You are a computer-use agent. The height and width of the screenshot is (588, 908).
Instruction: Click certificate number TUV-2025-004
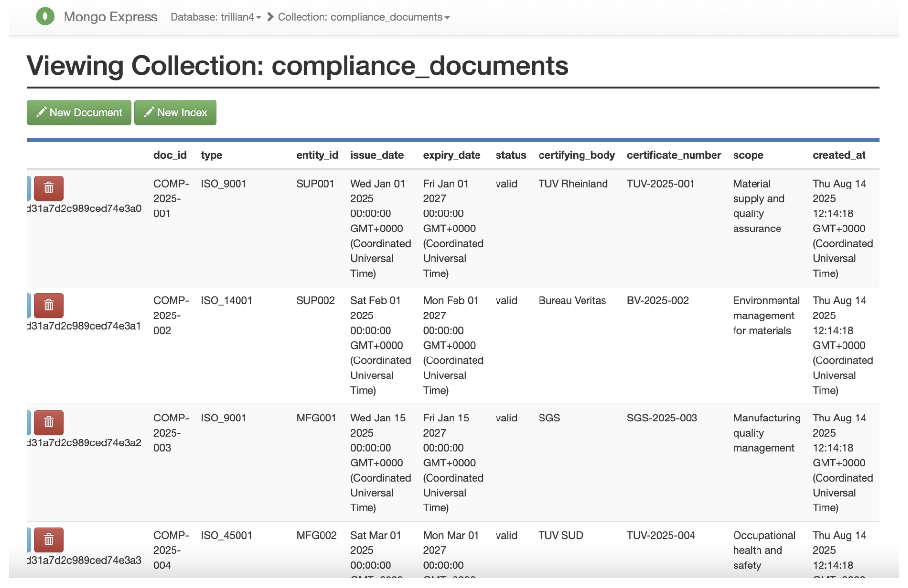(x=661, y=535)
